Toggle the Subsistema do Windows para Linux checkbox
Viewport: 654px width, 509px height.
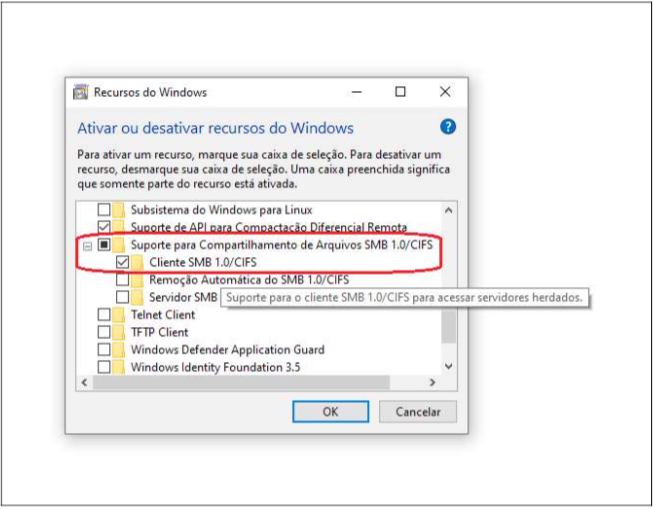pos(103,210)
